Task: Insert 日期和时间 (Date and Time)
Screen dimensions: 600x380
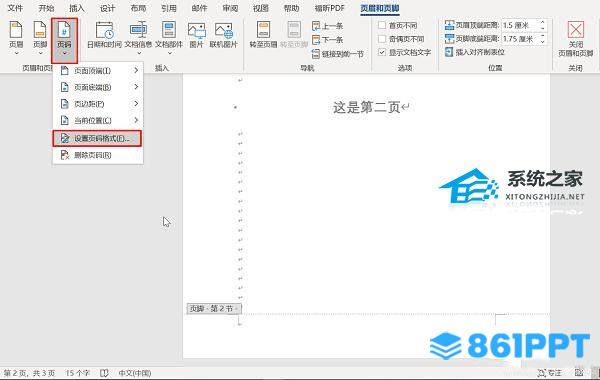Action: 104,35
